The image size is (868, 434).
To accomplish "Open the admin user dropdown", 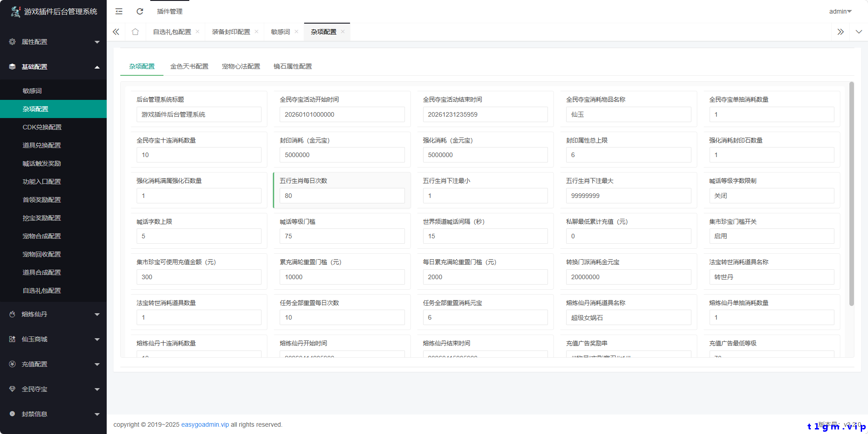I will [840, 11].
